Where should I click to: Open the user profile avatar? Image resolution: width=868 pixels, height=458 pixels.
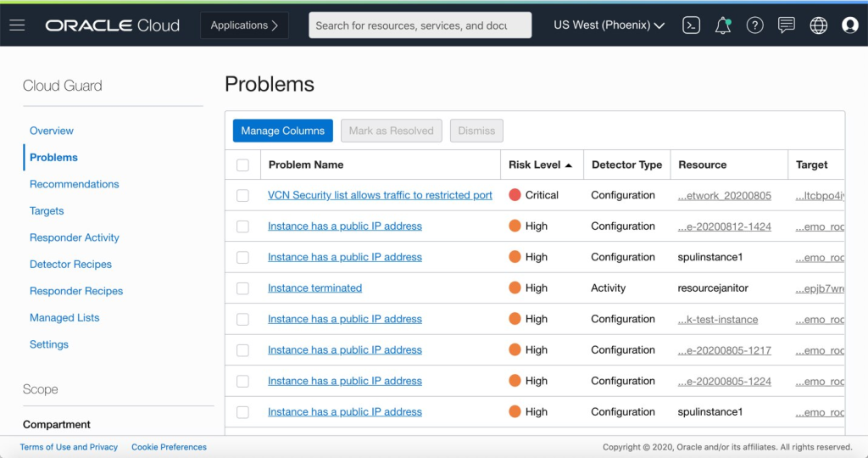click(x=850, y=25)
